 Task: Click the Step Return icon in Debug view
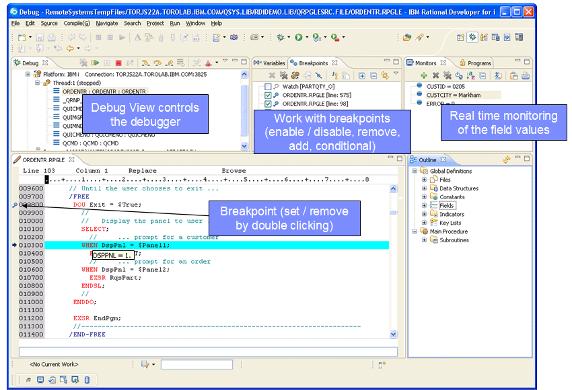pyautogui.click(x=169, y=63)
